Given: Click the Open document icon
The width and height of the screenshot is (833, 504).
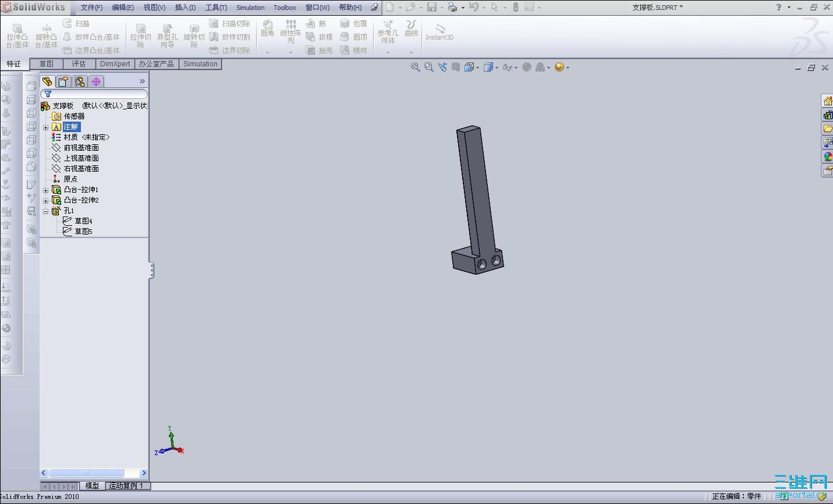Looking at the screenshot, I should point(411,7).
